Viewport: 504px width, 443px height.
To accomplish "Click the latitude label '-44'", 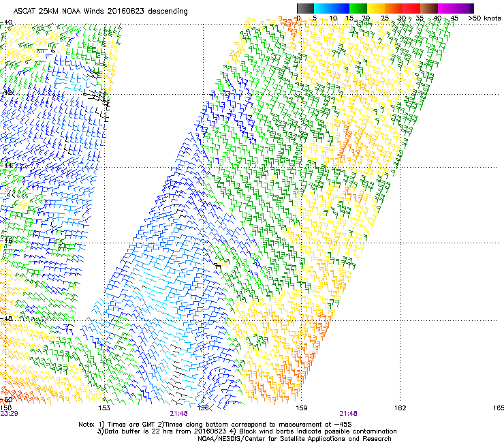I will [7, 166].
